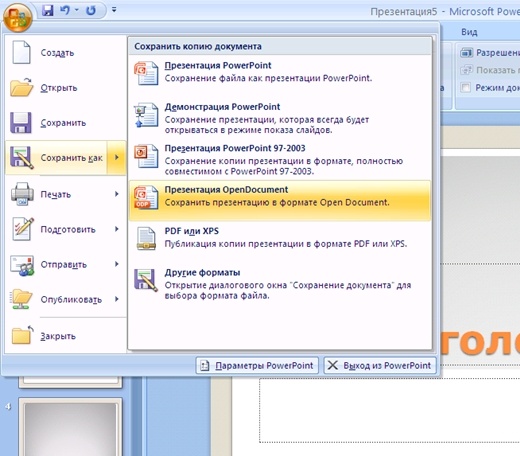Image resolution: width=520 pixels, height=456 pixels.
Task: Click the network folder icon for Опубликовать
Action: coord(22,299)
